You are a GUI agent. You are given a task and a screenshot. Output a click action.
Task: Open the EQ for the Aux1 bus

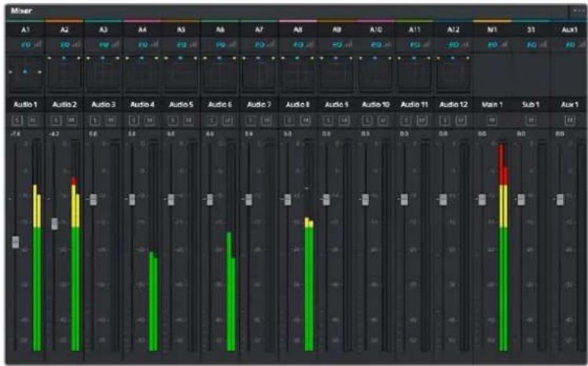click(x=571, y=45)
